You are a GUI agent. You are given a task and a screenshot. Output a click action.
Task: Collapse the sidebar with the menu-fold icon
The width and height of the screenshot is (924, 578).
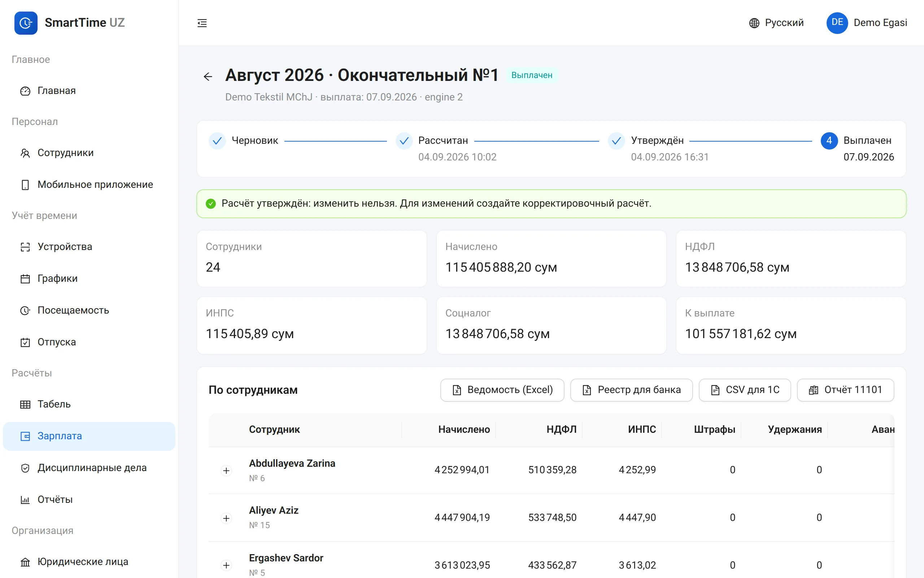click(202, 23)
